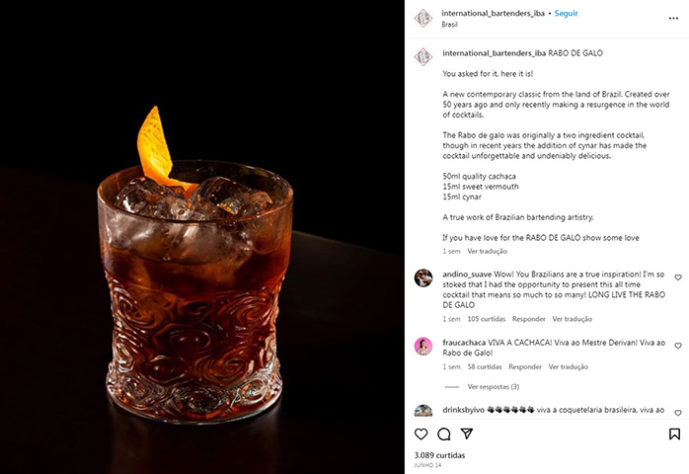
Task: Show translation of andino_suave's comment
Action: click(572, 319)
